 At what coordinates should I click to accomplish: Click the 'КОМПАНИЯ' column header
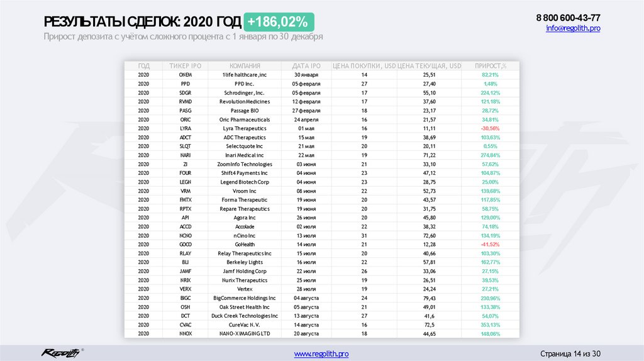245,65
